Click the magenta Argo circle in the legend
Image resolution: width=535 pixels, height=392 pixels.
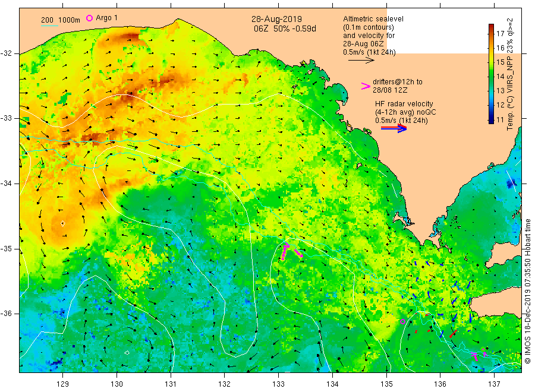tap(89, 18)
